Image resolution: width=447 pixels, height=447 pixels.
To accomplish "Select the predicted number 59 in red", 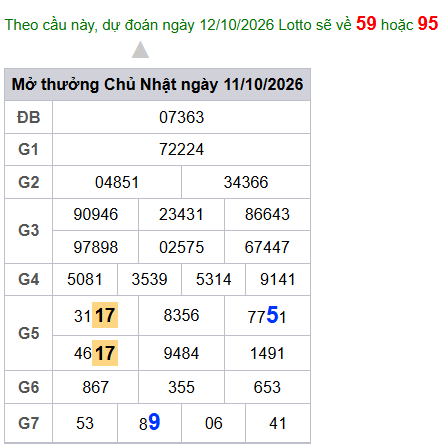I will [x=366, y=24].
